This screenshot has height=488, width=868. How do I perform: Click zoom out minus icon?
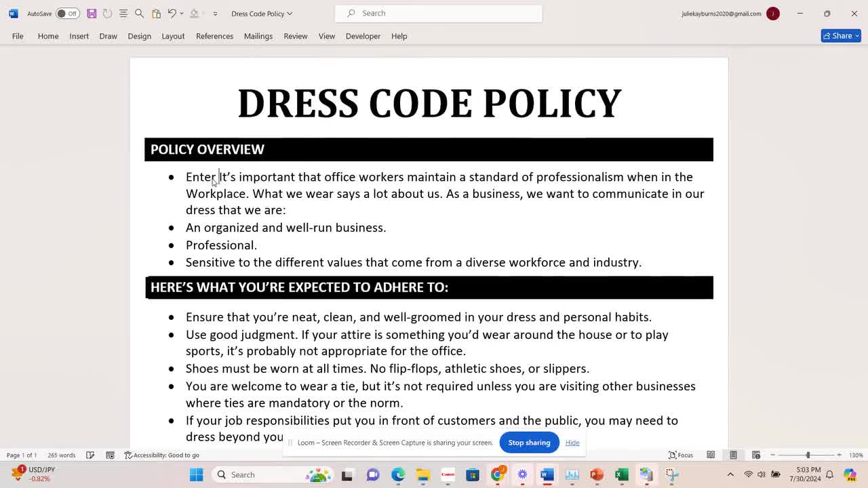click(773, 455)
